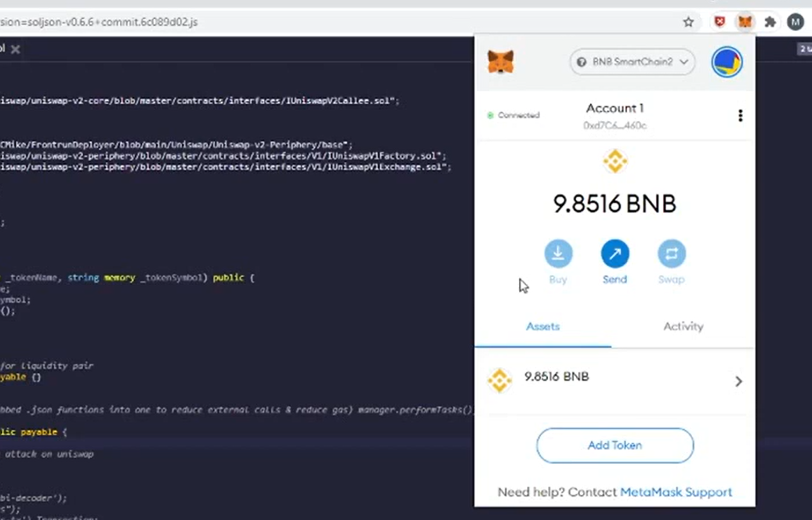Image resolution: width=812 pixels, height=520 pixels.
Task: Open the MetaMask extension icon in the toolbar
Action: click(744, 22)
